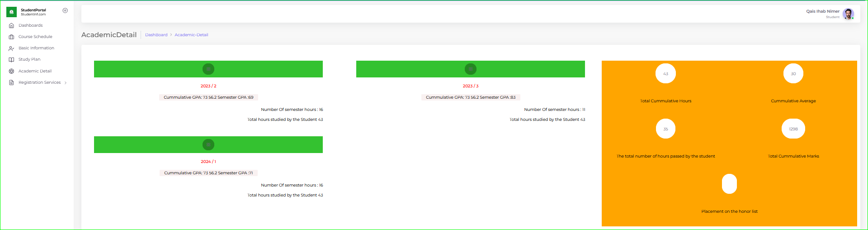
Task: Click the grid icon on 2023/2 semester bar
Action: (208, 69)
